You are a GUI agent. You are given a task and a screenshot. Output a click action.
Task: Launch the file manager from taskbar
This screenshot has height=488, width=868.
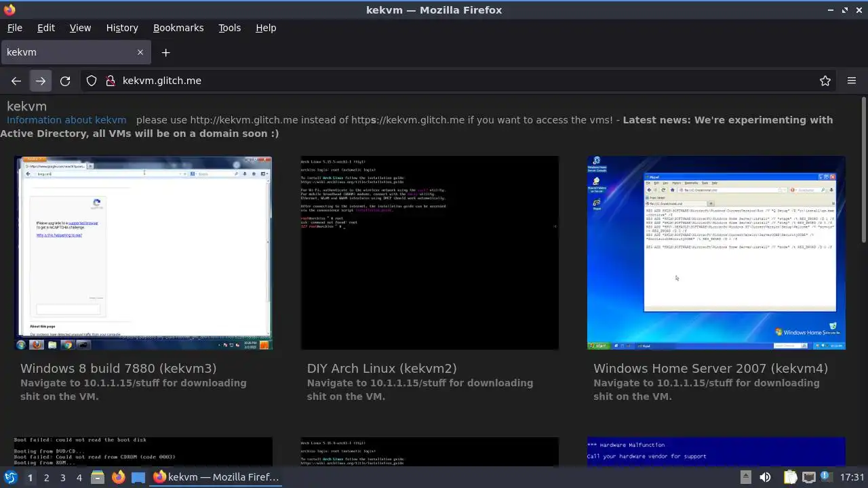pyautogui.click(x=98, y=477)
